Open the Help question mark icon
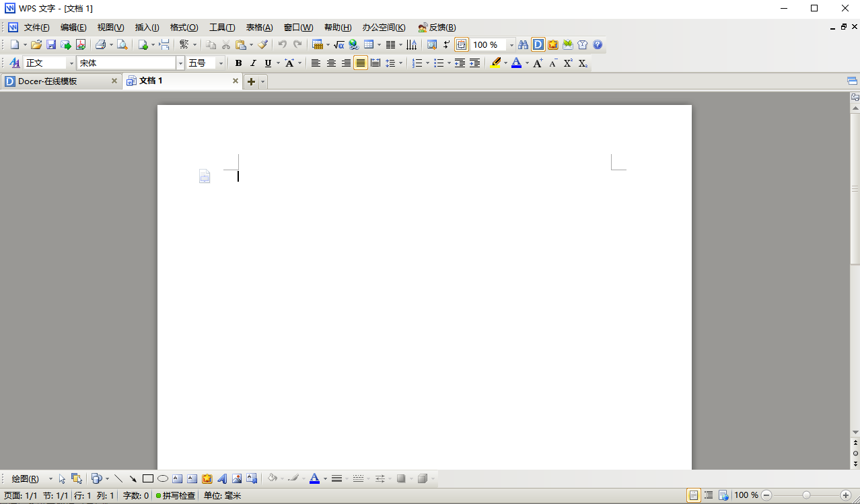This screenshot has height=504, width=860. pos(597,45)
